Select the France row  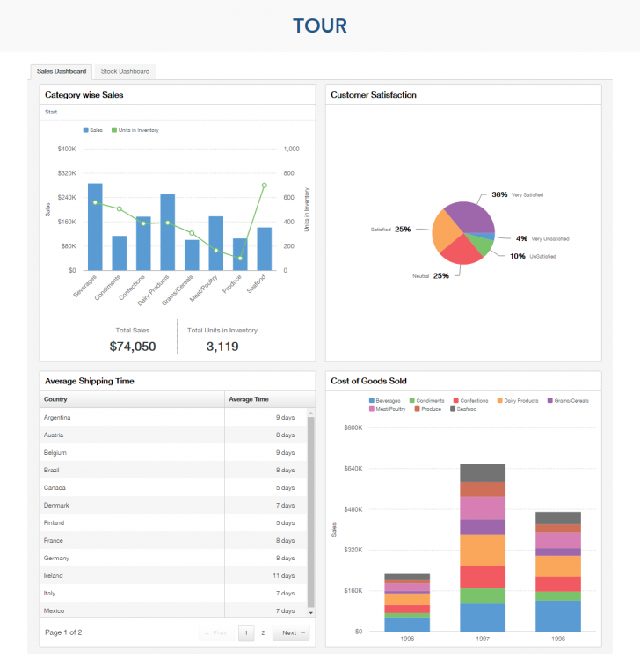pyautogui.click(x=173, y=540)
